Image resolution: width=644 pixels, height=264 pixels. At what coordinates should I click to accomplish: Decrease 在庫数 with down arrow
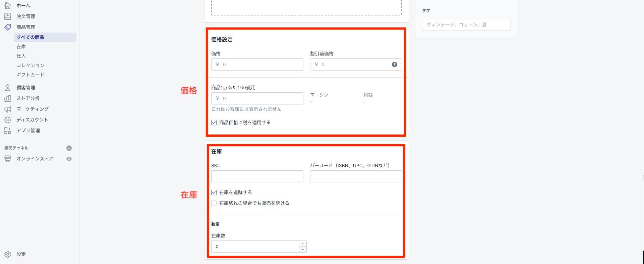[303, 250]
